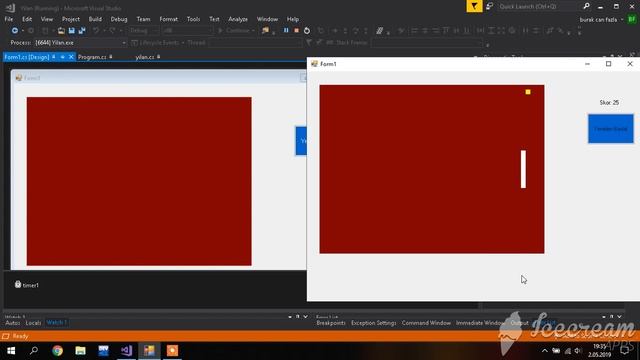Show hidden system tray icons chevron
The width and height of the screenshot is (640, 360).
[545, 351]
